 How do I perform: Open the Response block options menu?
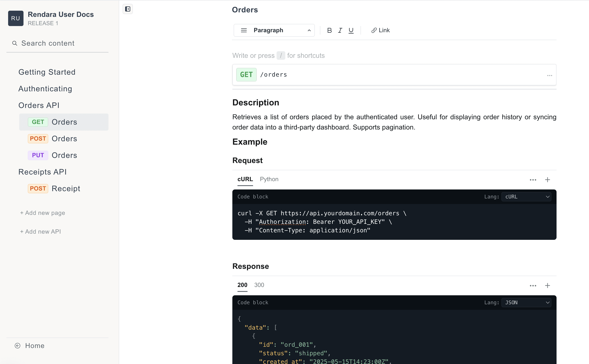click(x=533, y=285)
